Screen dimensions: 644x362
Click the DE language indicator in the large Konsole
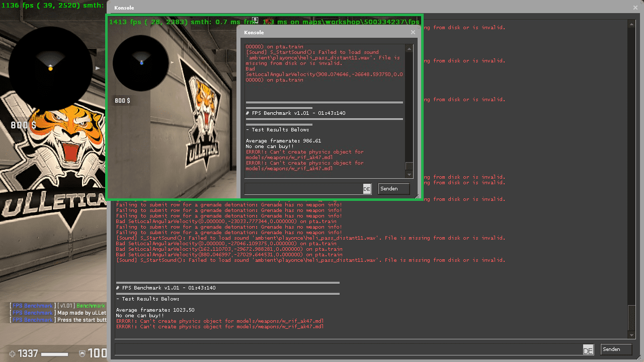pyautogui.click(x=588, y=350)
